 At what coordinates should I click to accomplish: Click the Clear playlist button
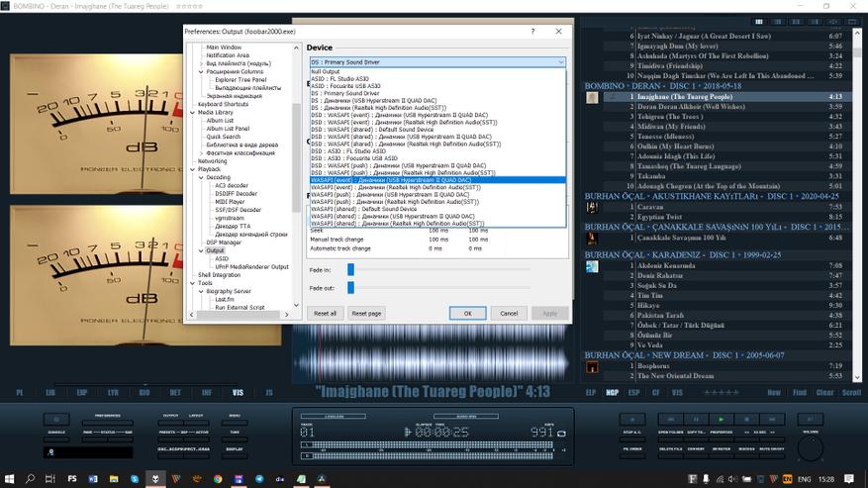point(824,392)
